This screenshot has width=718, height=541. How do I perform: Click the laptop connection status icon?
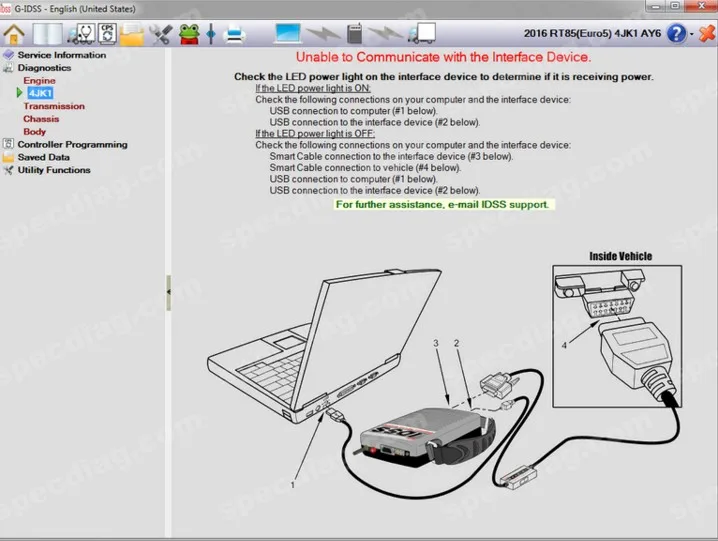point(288,33)
